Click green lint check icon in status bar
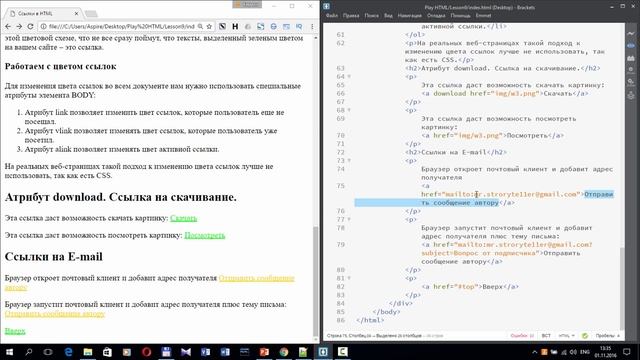 585,336
